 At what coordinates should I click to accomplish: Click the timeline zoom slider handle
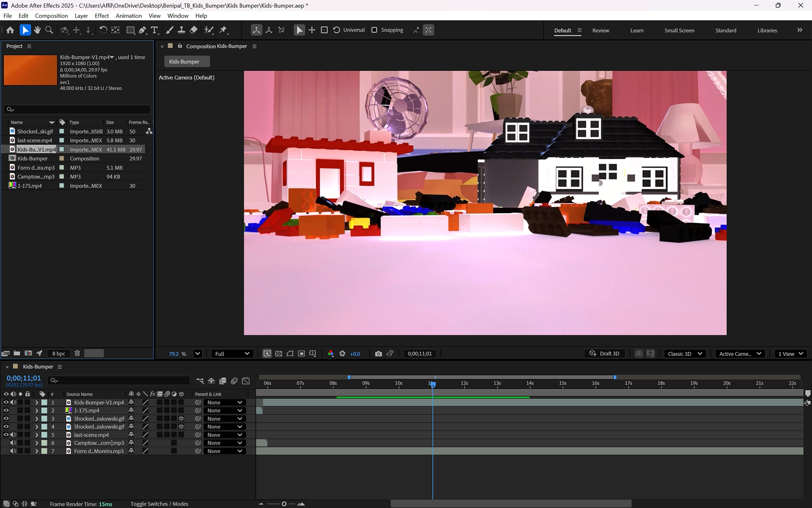coord(284,504)
